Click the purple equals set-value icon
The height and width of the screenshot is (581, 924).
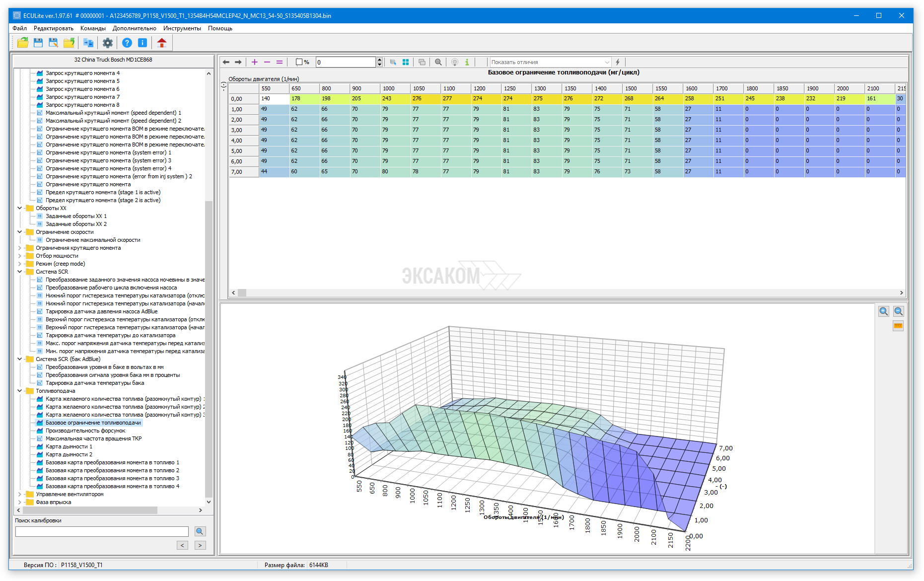(x=280, y=62)
